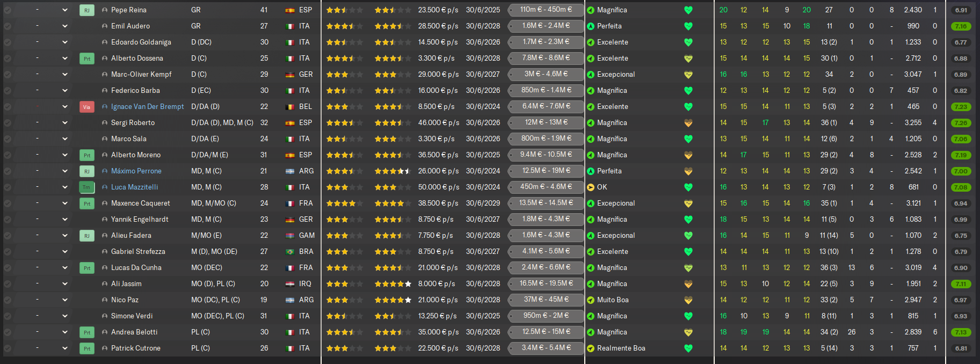Click the 12M € - 13M € value button
Screen dimensions: 980x364
546,122
